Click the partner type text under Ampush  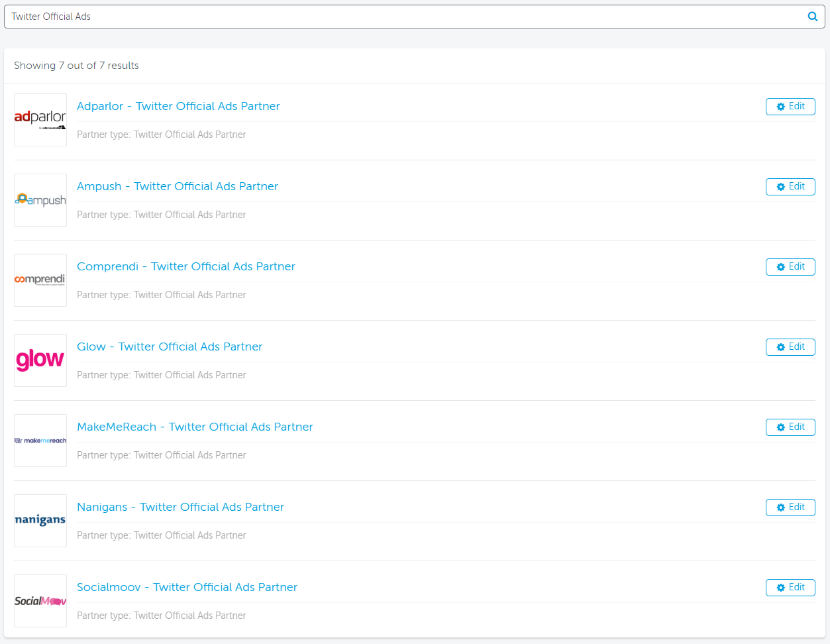click(161, 215)
